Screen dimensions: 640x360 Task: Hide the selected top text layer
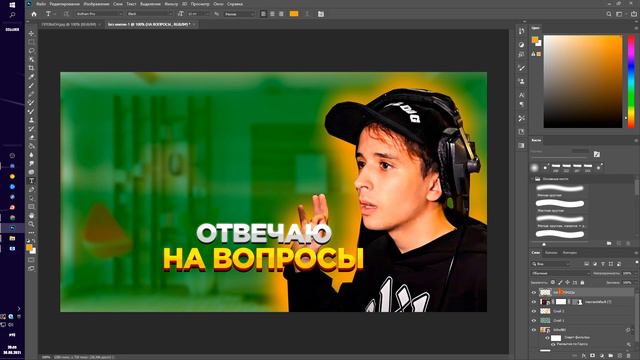[x=533, y=292]
